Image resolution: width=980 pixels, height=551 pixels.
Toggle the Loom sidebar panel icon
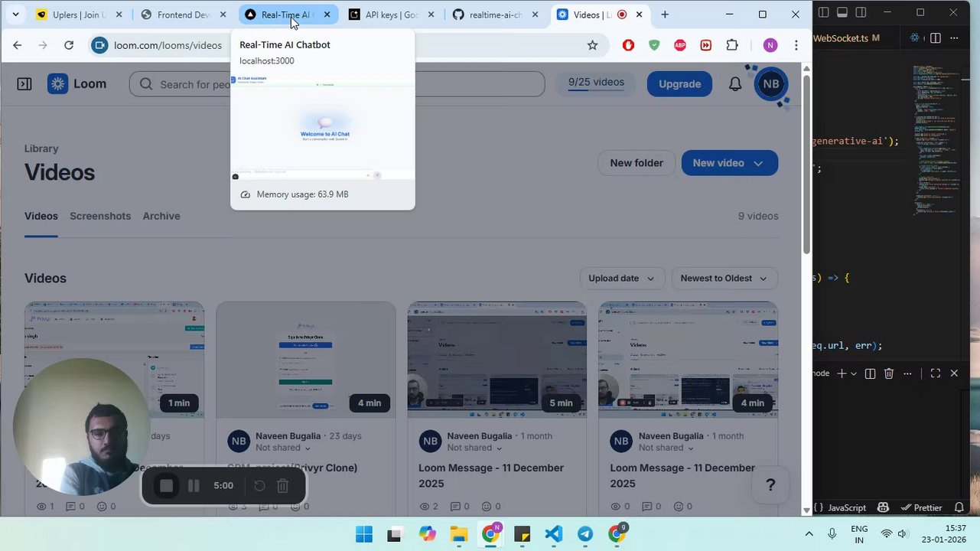[24, 84]
